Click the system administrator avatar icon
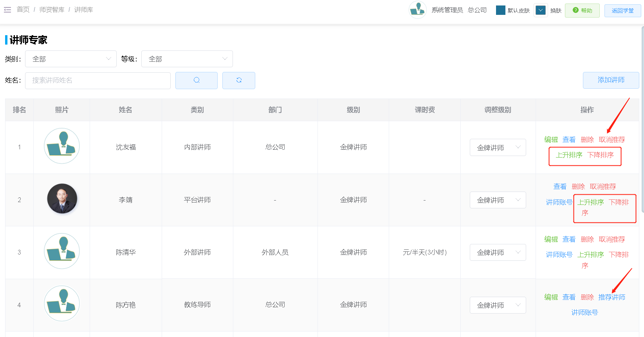Image resolution: width=644 pixels, height=337 pixels. click(417, 10)
